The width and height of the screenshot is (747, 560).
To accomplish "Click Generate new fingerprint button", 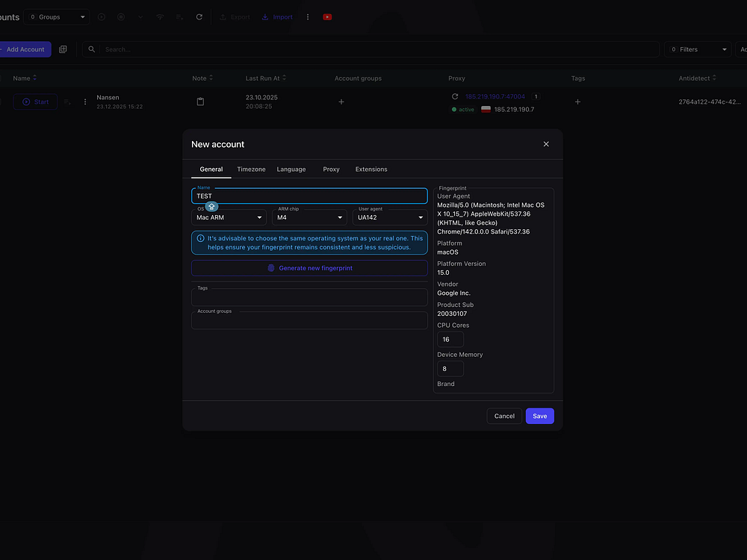I will [309, 268].
